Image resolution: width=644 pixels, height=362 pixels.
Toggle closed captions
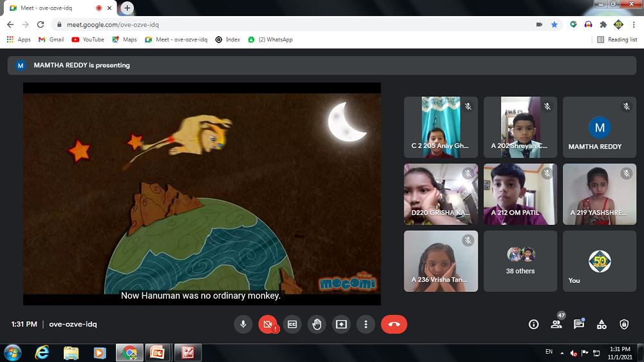pos(292,325)
